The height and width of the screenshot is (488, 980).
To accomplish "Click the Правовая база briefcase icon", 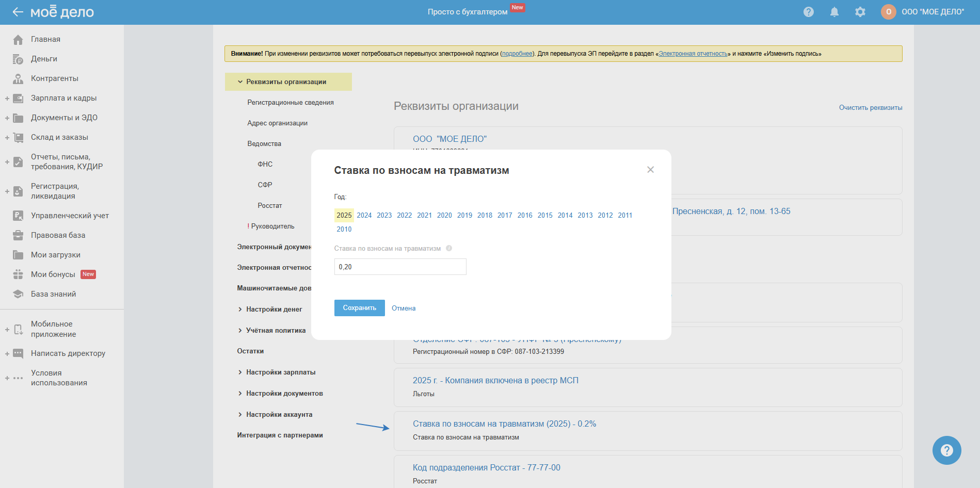I will [18, 236].
